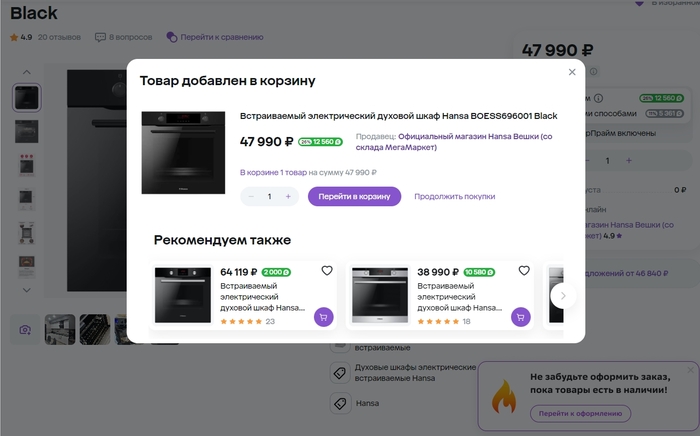The image size is (700, 436).
Task: Increase item quantity with plus button
Action: coord(288,196)
